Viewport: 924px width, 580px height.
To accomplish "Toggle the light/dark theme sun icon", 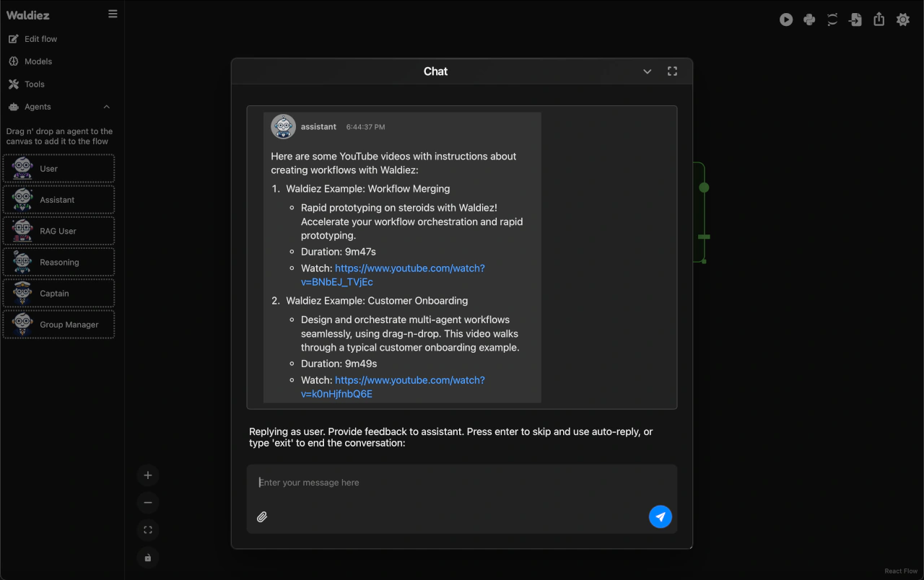I will [902, 20].
